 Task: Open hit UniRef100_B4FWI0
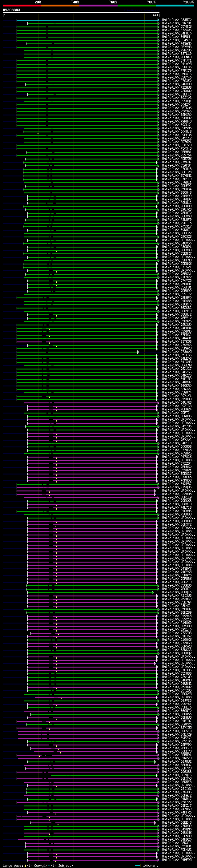tap(177, 33)
